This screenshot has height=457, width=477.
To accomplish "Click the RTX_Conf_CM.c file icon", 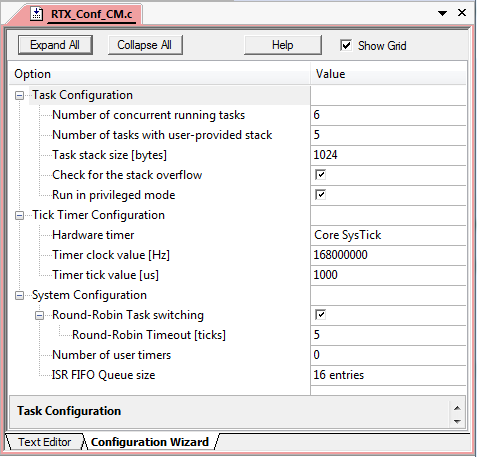I will point(36,14).
